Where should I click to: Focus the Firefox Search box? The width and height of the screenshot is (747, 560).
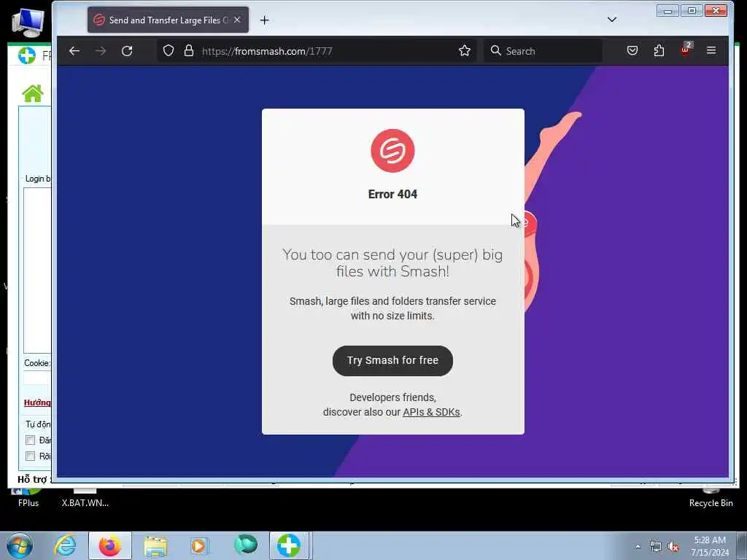pos(543,51)
